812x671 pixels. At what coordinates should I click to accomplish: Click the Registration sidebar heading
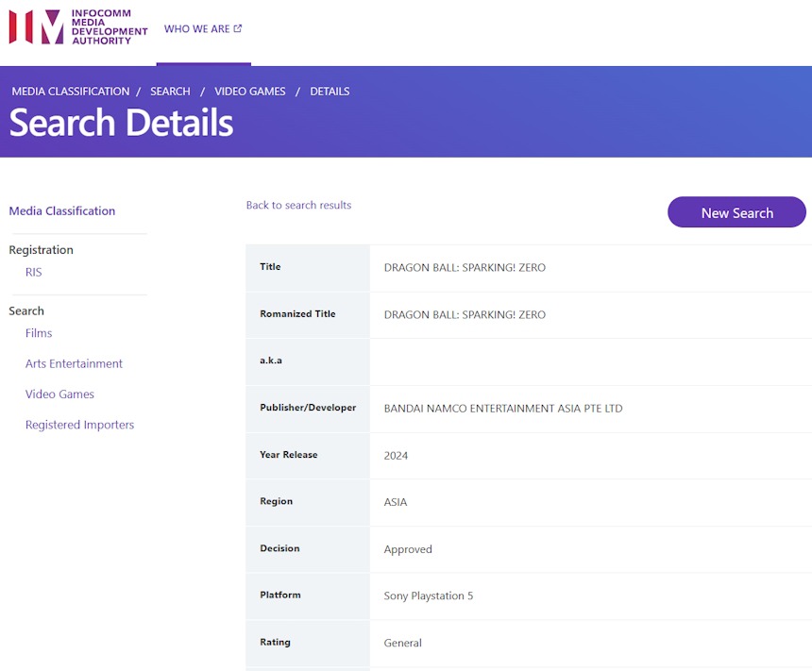tap(41, 250)
